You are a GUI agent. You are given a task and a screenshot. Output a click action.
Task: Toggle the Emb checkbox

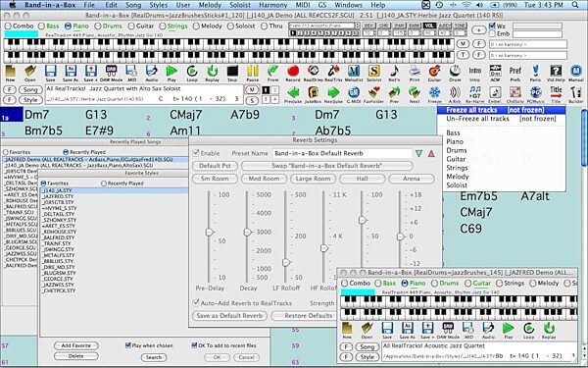492,33
